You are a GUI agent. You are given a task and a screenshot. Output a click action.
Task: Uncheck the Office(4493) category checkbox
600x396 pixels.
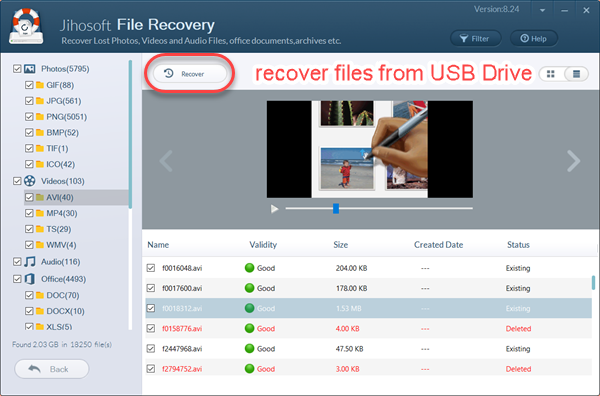click(x=17, y=279)
